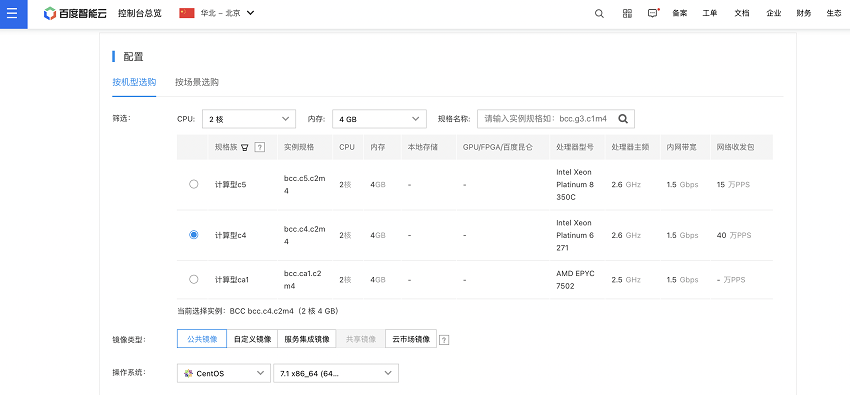
Task: Switch to 按场景选购 tab
Action: [197, 82]
